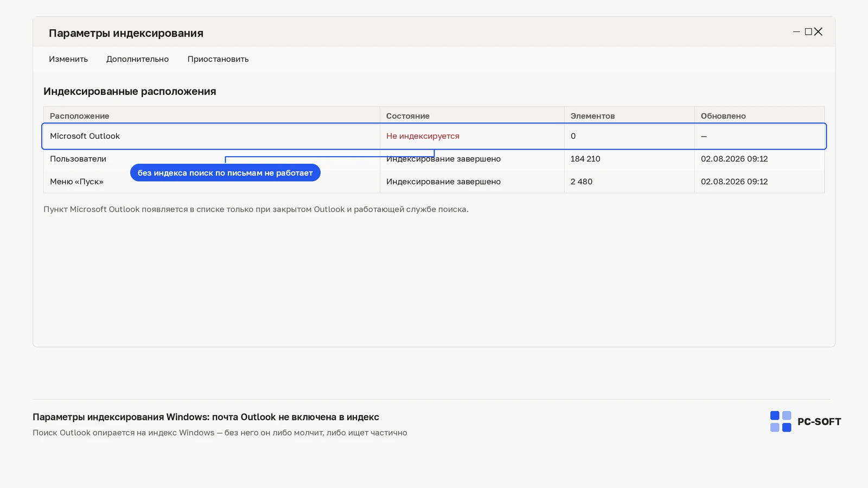Click Приостановить to pause indexing
The width and height of the screenshot is (868, 488).
pyautogui.click(x=218, y=59)
